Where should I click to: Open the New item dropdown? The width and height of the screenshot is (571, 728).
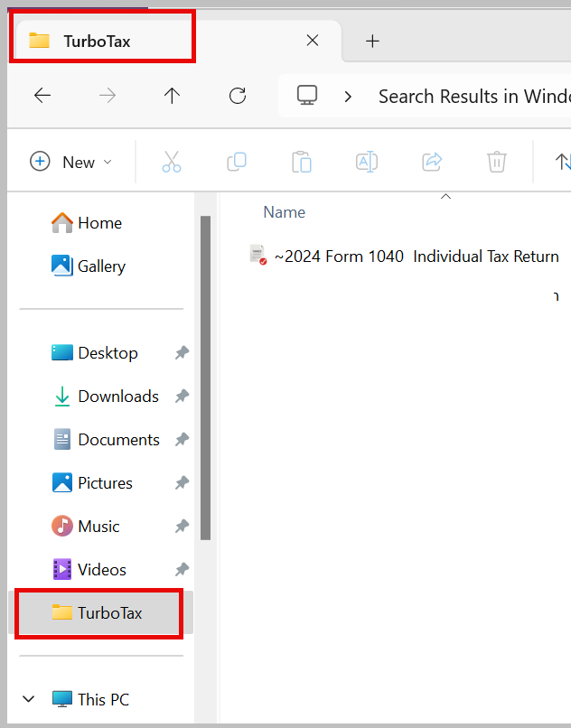[71, 162]
